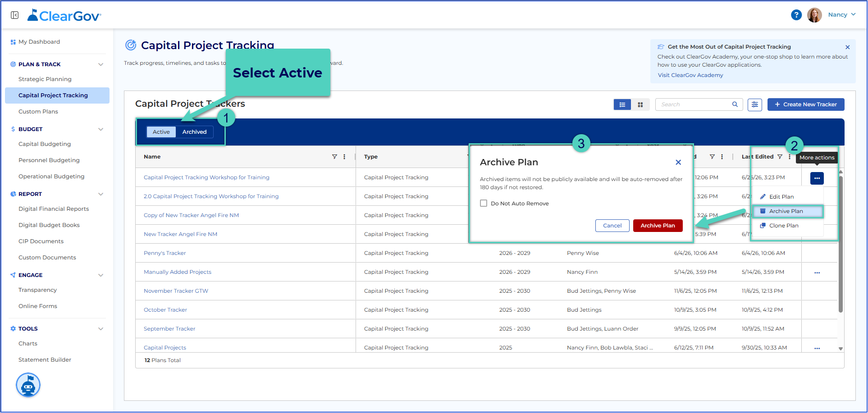
Task: Check Do Not Auto Remove
Action: pos(484,203)
